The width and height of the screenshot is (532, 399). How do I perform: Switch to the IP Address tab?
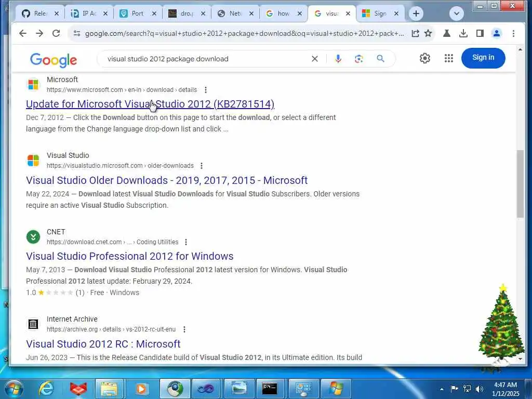[89, 14]
